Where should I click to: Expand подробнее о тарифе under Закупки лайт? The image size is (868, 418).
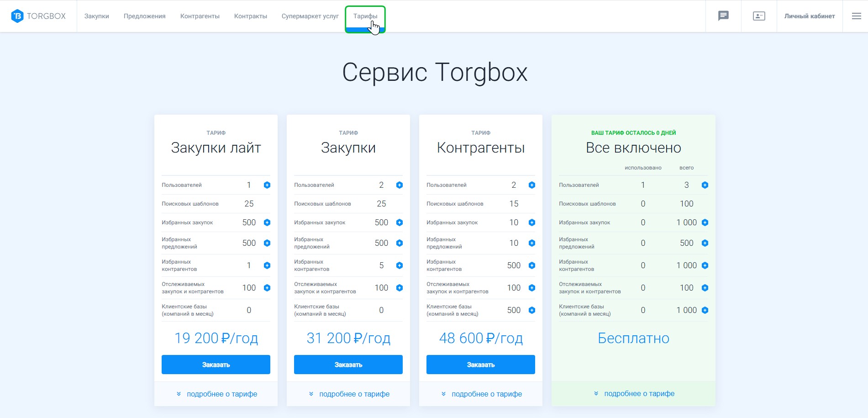point(216,394)
